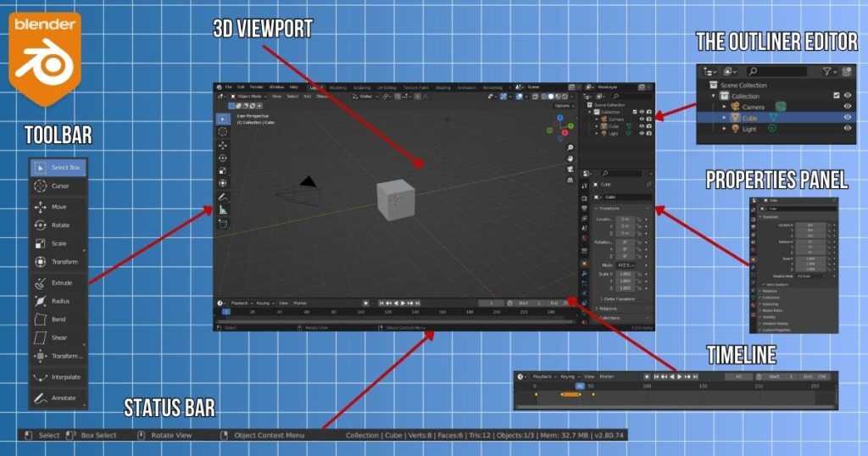
Task: Open orange Object properties tab in main Properties
Action: tap(585, 264)
